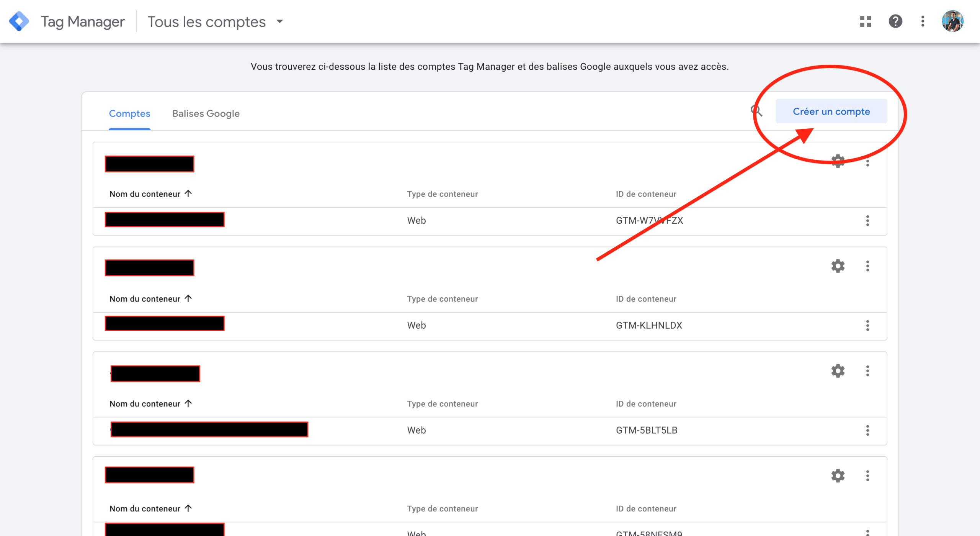Open the help question mark icon
The width and height of the screenshot is (980, 536).
tap(895, 21)
